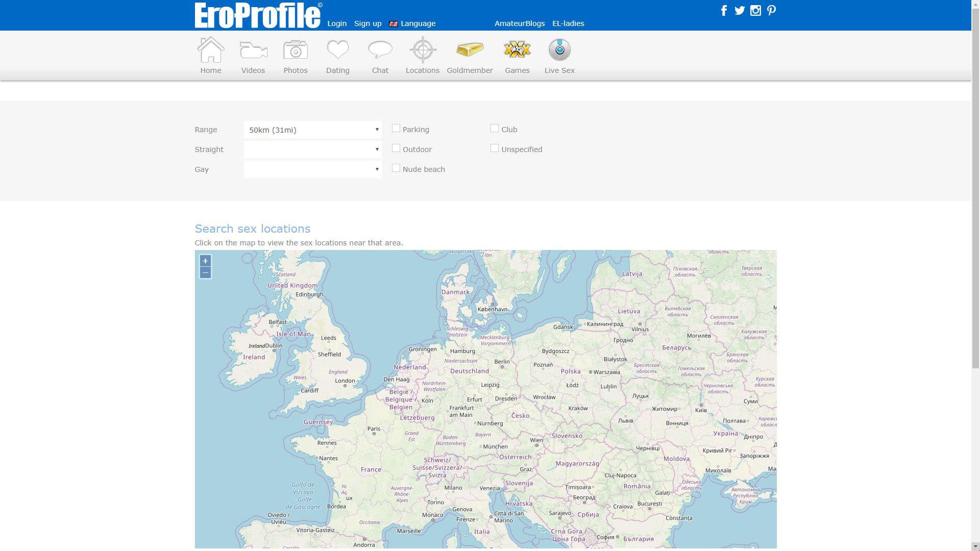This screenshot has height=551, width=980.
Task: Zoom in on the map
Action: (x=205, y=261)
